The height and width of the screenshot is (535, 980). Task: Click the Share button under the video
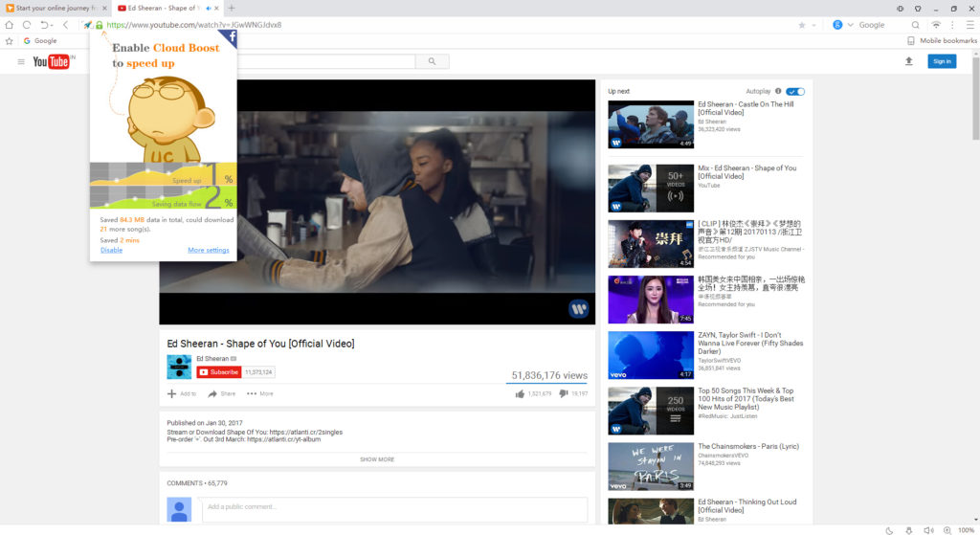(222, 393)
